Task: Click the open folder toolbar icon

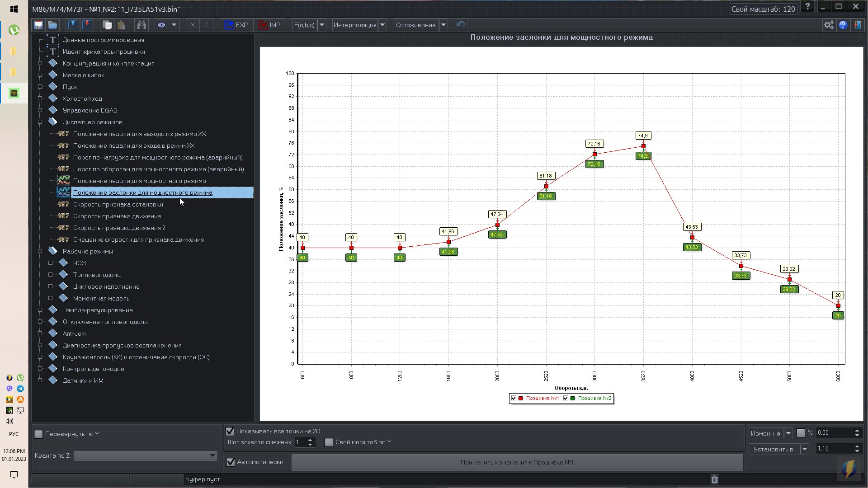Action: coord(52,25)
